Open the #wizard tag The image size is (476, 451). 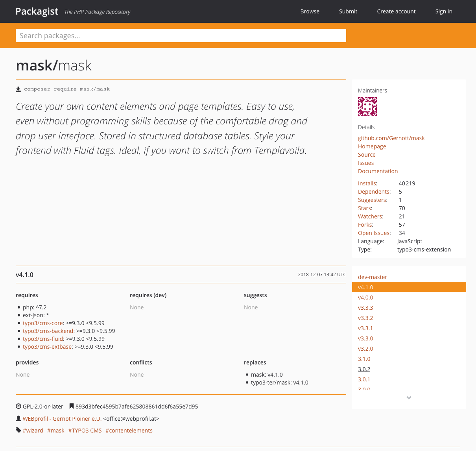33,431
